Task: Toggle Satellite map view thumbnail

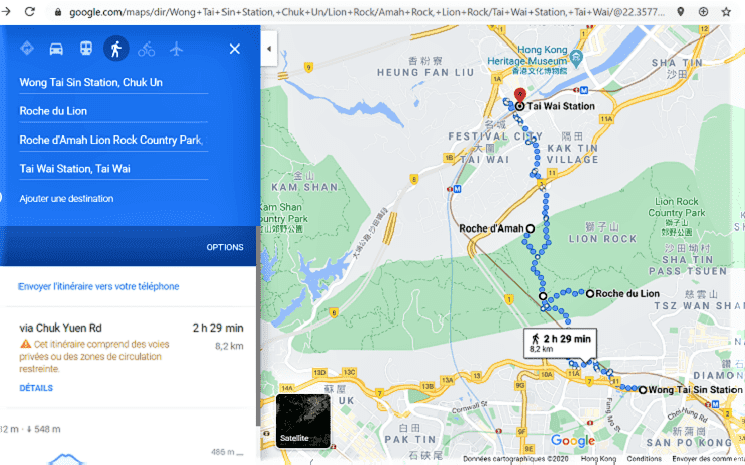Action: coord(303,421)
